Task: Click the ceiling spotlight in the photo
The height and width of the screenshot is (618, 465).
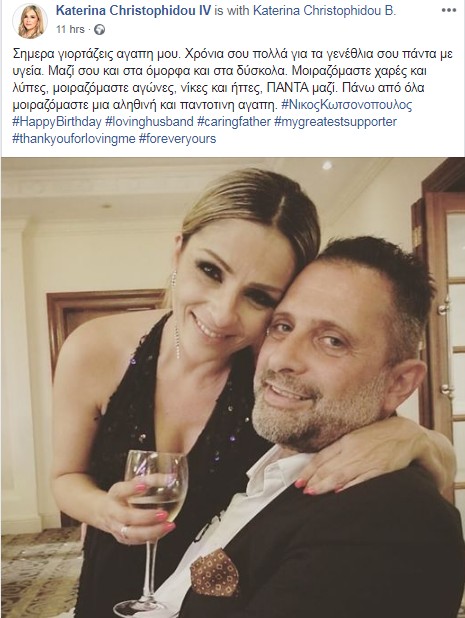Action: [327, 165]
